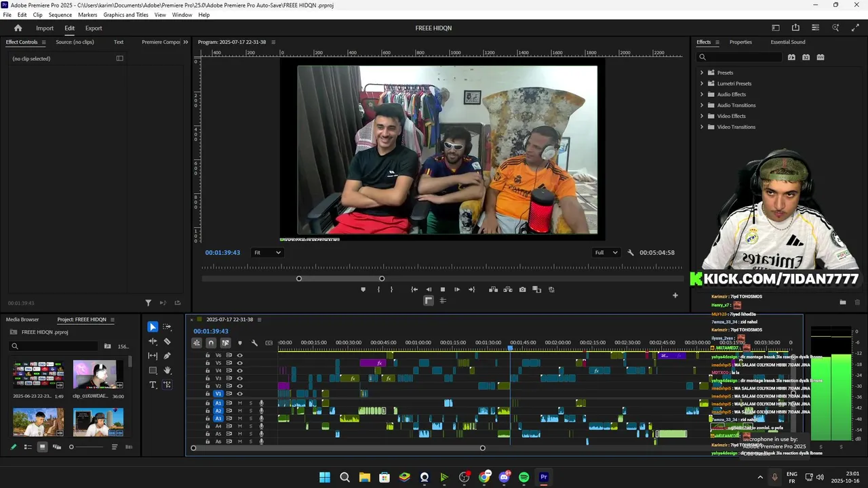The height and width of the screenshot is (488, 868).
Task: Click Go to In point button
Action: pyautogui.click(x=414, y=289)
